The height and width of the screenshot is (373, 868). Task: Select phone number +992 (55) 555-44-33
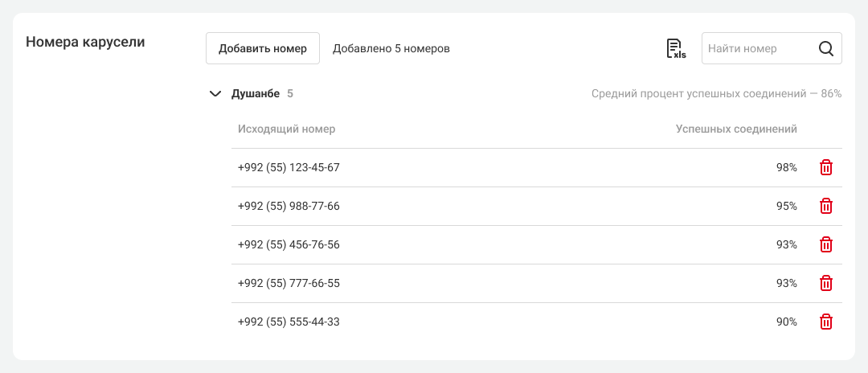[x=289, y=322]
